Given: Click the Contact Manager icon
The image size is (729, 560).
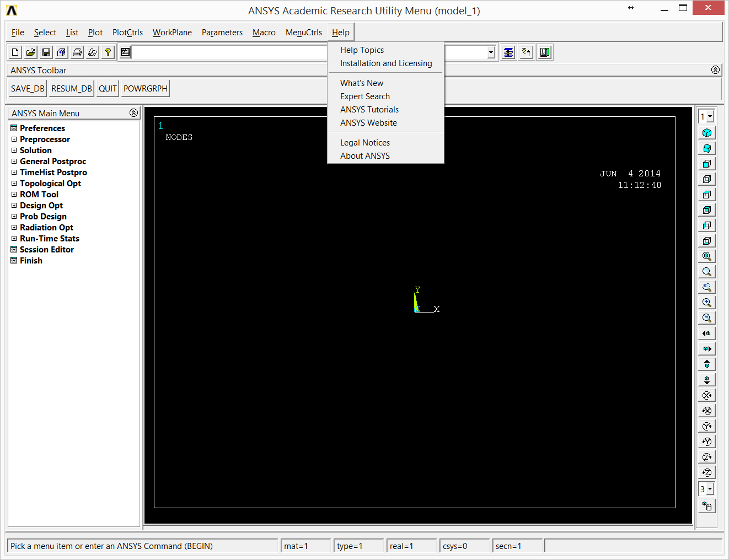Looking at the screenshot, I should coord(545,52).
